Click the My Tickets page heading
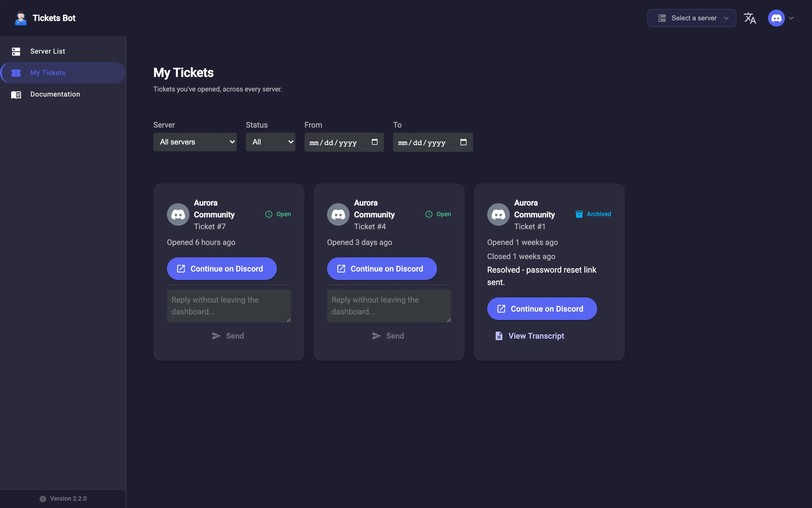The image size is (812, 508). 183,73
